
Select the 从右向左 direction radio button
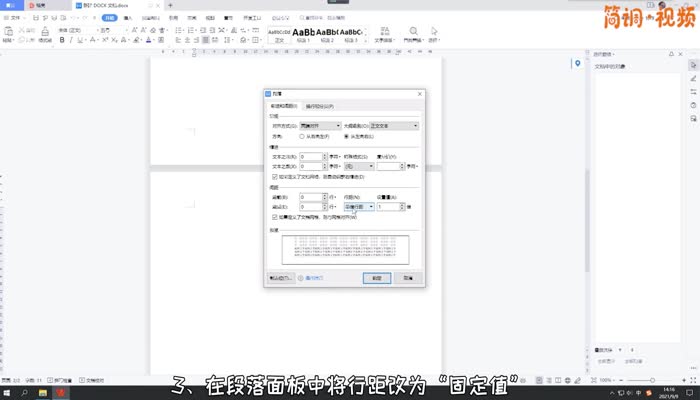pos(303,136)
